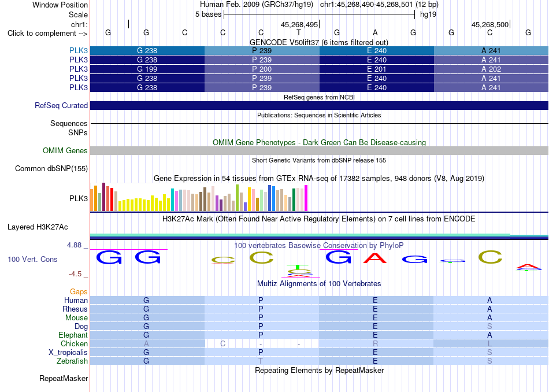Click the Window Position label
The height and width of the screenshot is (392, 549).
tap(60, 5)
